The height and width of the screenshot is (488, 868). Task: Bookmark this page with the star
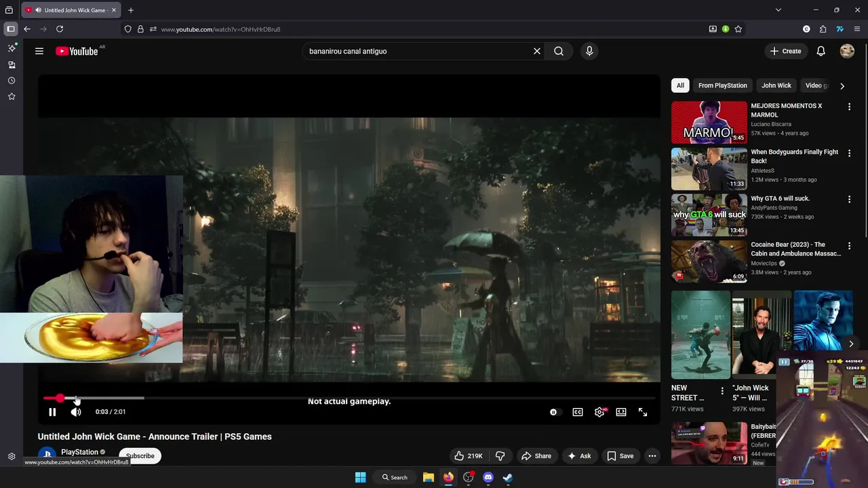click(x=738, y=29)
